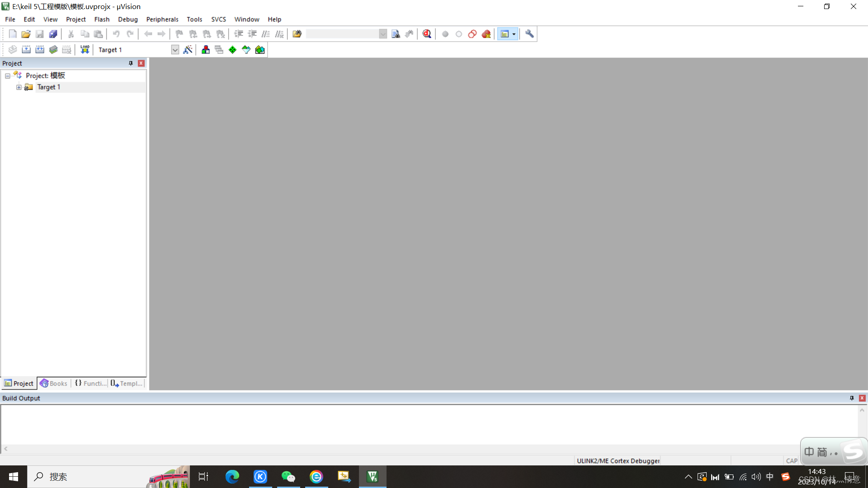Click the Pack Installer icon

260,50
